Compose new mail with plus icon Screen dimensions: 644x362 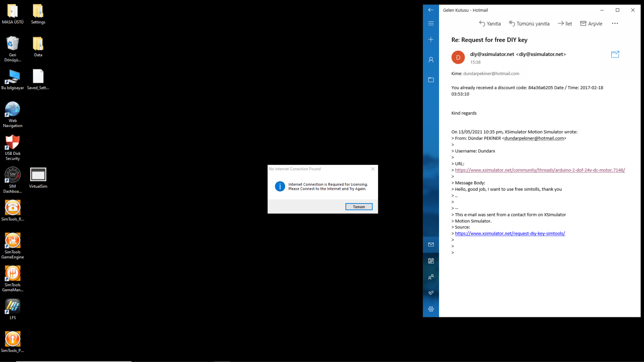tap(431, 39)
